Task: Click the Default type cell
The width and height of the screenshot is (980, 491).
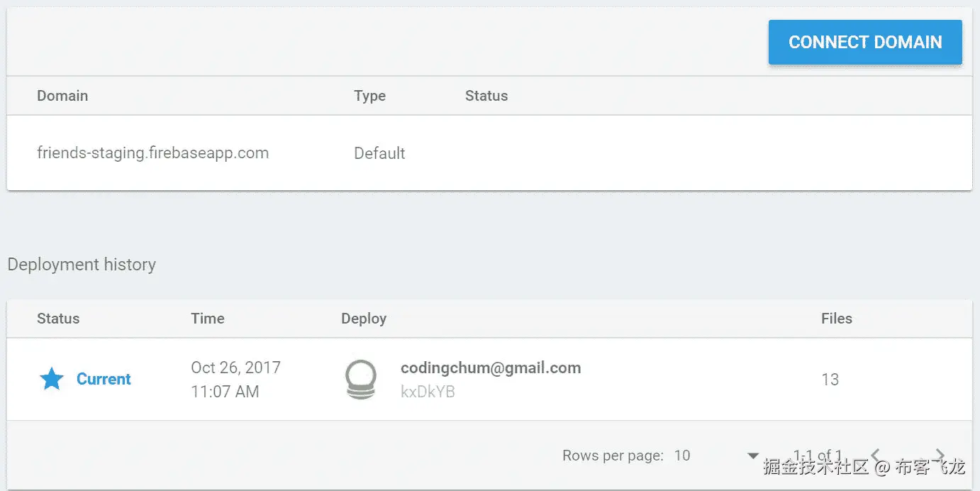Action: (379, 153)
